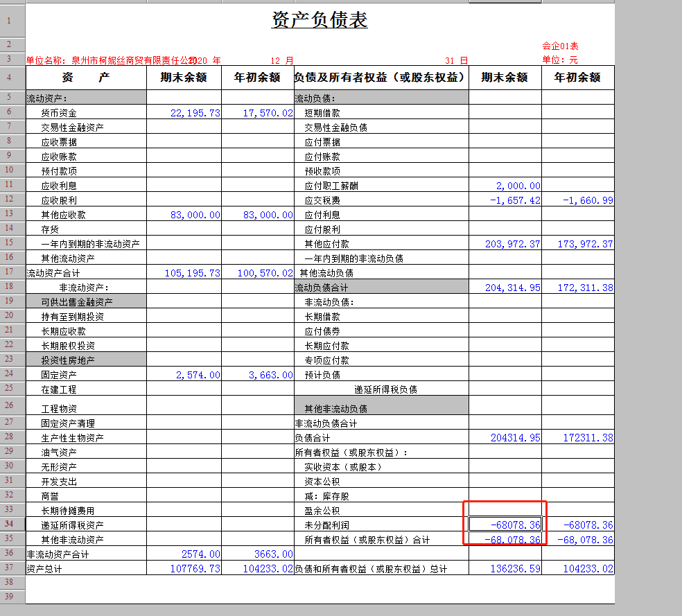Select 非流动资产合计 value 2574.00
Image resolution: width=682 pixels, height=616 pixels.
[x=184, y=554]
